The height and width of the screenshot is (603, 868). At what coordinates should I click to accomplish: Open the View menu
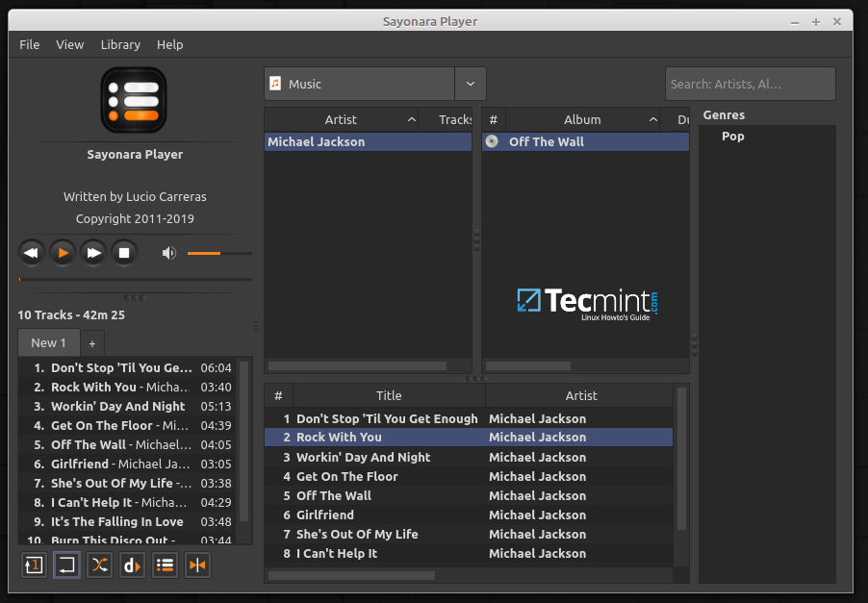pyautogui.click(x=69, y=44)
